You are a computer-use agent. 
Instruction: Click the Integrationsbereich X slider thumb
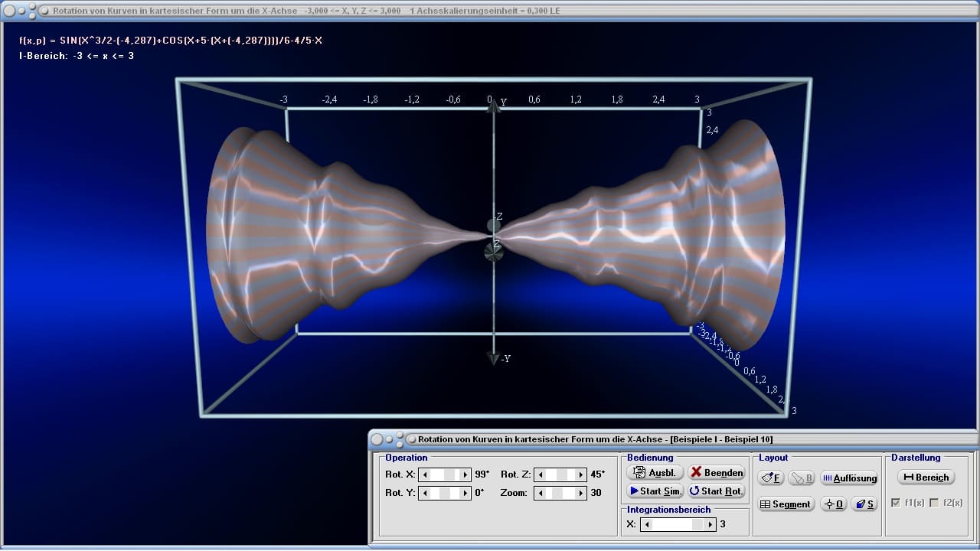click(x=697, y=525)
